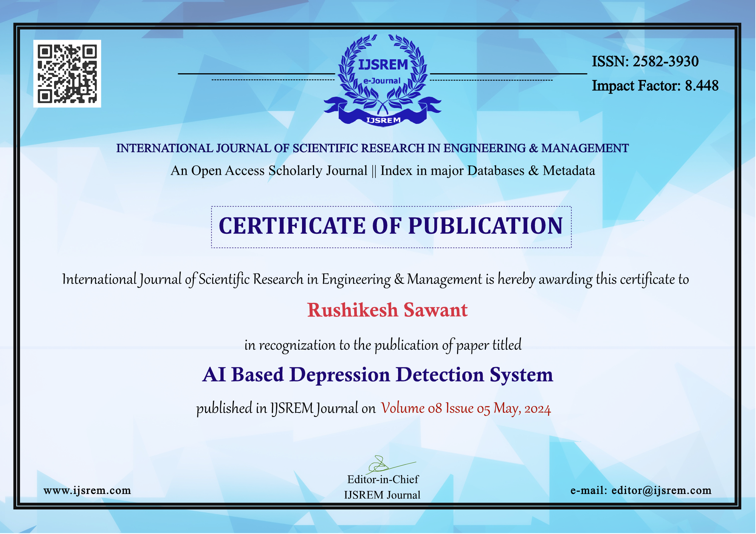756x534 pixels.
Task: Click the ISSN: 2582-3930 text
Action: [x=645, y=62]
